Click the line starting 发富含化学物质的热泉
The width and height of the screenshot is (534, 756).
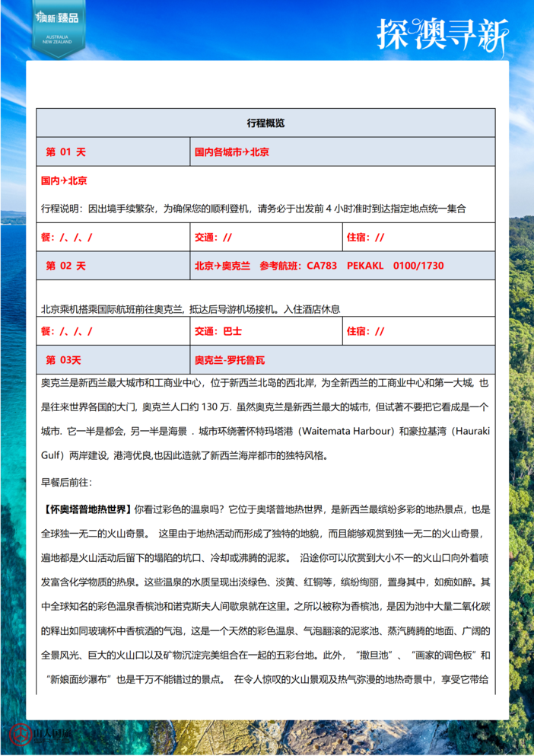[265, 582]
